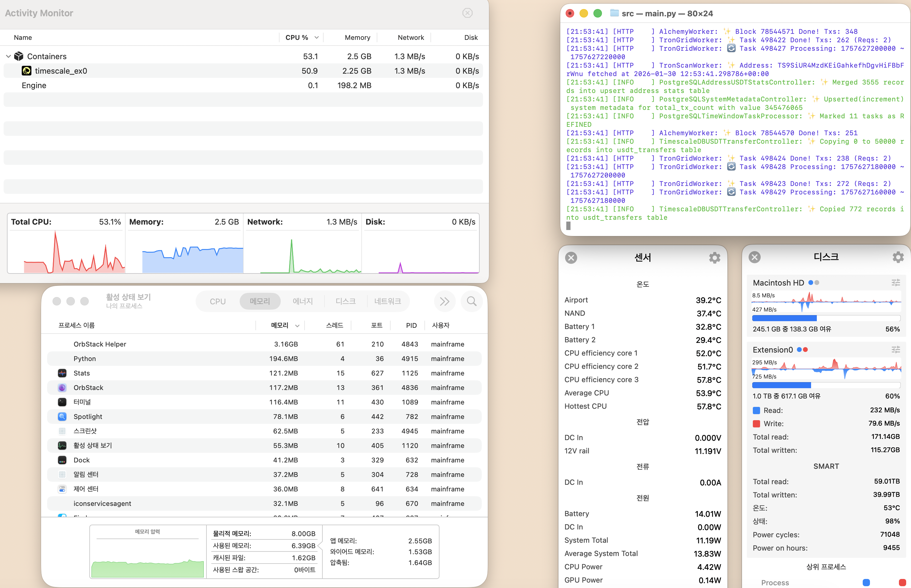Open the 디스크 tab in the toolbar
This screenshot has height=588, width=911.
pyautogui.click(x=345, y=301)
